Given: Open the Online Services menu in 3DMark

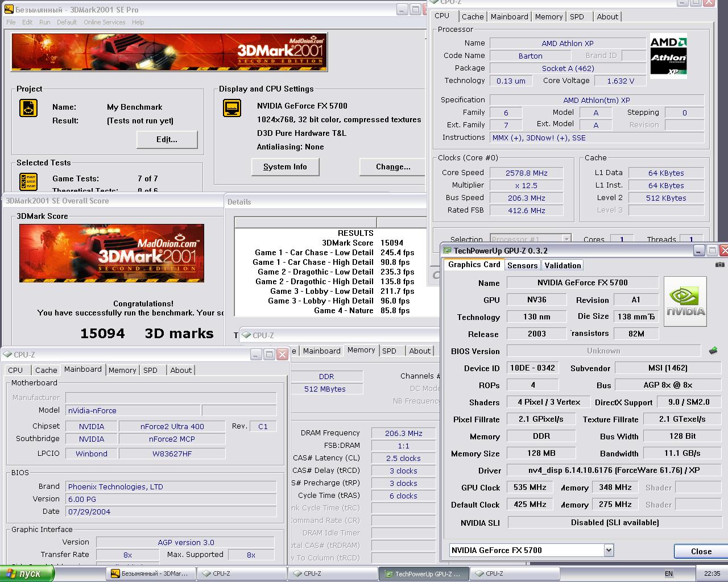Looking at the screenshot, I should click(105, 22).
